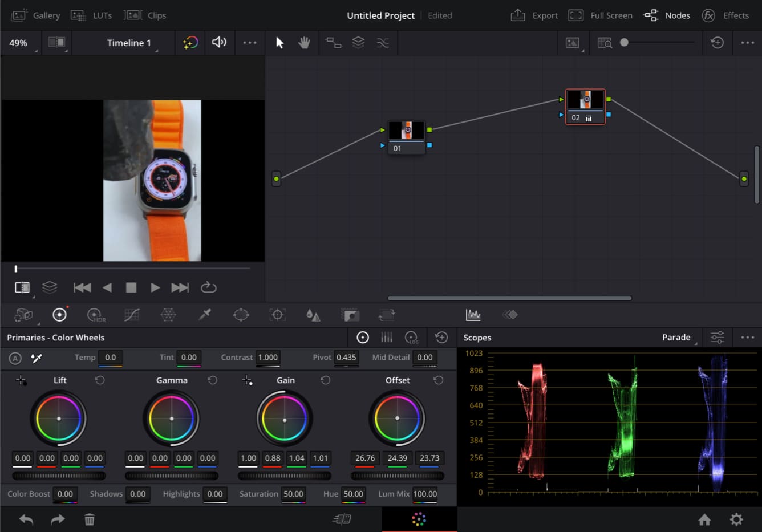The height and width of the screenshot is (532, 762).
Task: Expand the Timeline 1 dropdown
Action: (129, 43)
